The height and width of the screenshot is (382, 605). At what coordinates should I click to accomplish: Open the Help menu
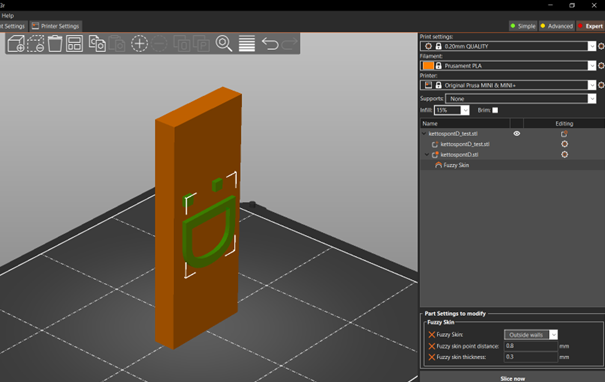point(8,16)
